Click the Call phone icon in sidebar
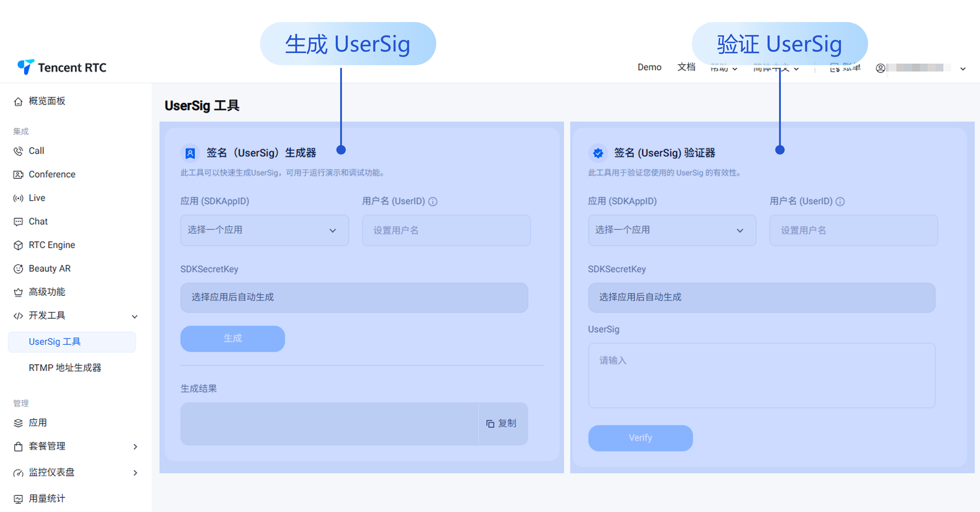The width and height of the screenshot is (980, 512). [18, 151]
